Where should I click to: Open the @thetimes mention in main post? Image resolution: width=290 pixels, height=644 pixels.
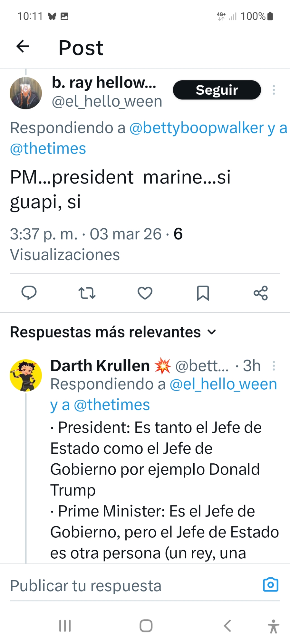48,148
